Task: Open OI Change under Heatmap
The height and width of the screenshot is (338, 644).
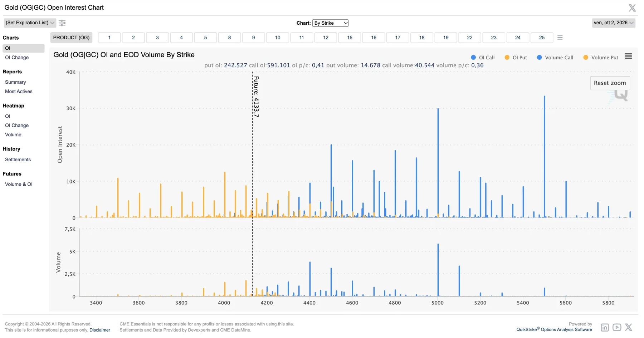Action: point(17,126)
